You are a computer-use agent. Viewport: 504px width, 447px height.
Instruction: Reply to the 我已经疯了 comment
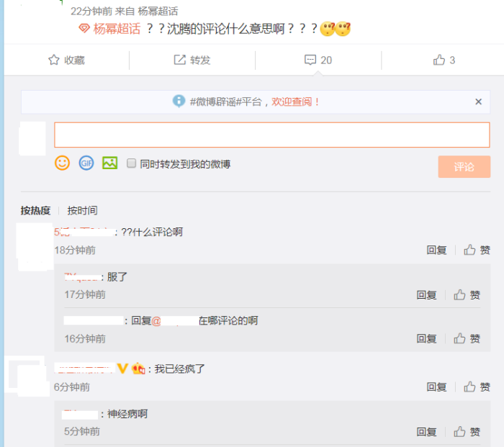coord(436,387)
